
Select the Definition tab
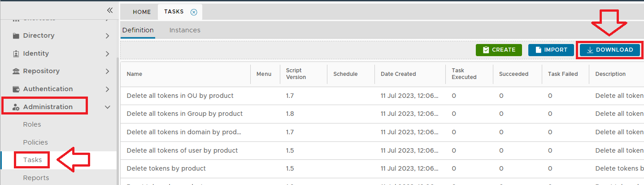138,30
